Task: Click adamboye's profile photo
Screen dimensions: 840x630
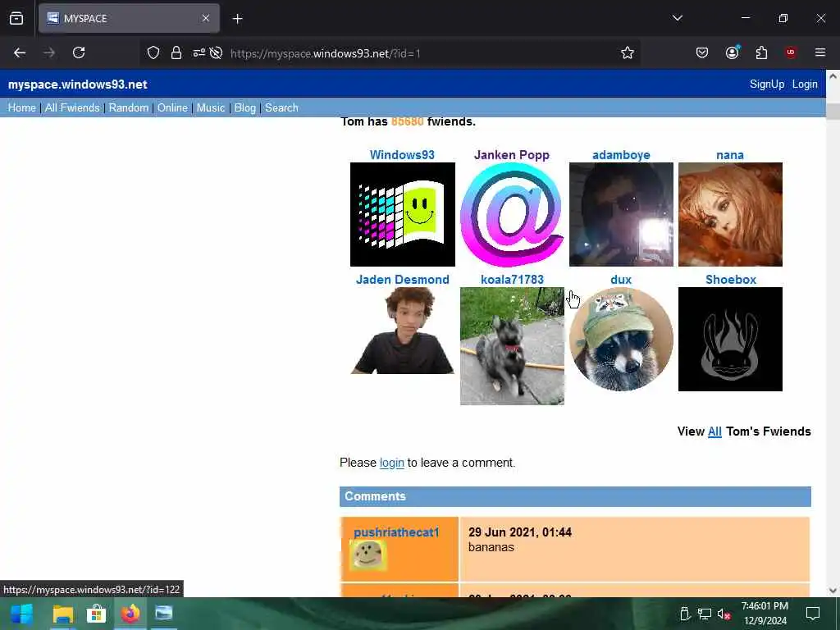Action: [622, 214]
